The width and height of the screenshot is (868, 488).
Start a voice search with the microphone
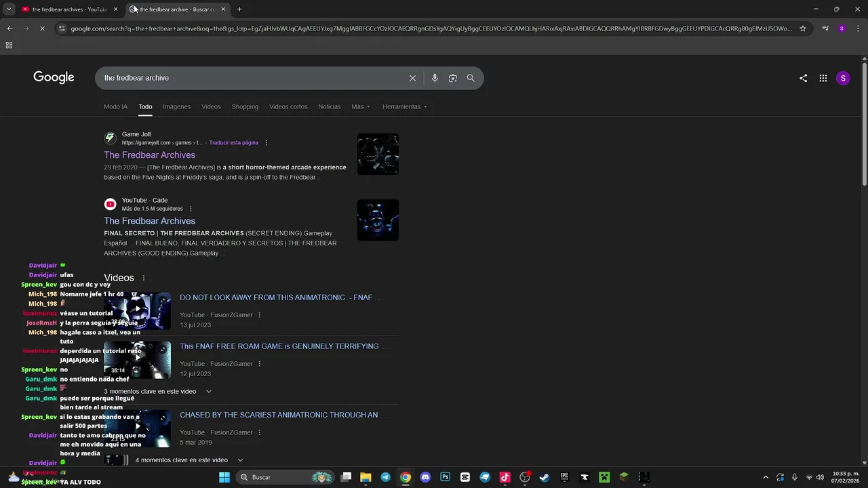point(435,78)
